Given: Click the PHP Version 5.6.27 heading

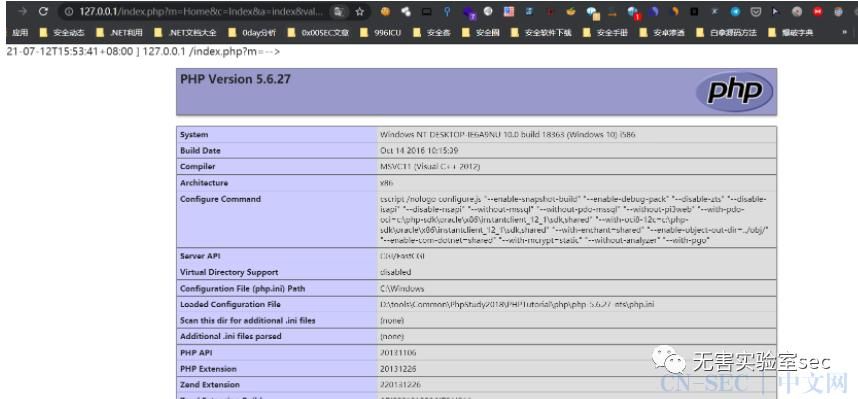Looking at the screenshot, I should [235, 79].
